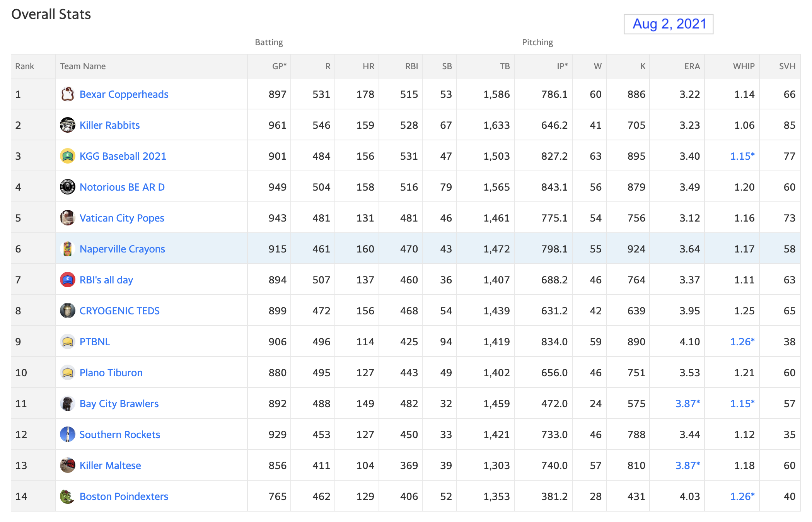The image size is (812, 522).
Task: Click the Naperville Crayons crayon icon
Action: click(x=68, y=249)
